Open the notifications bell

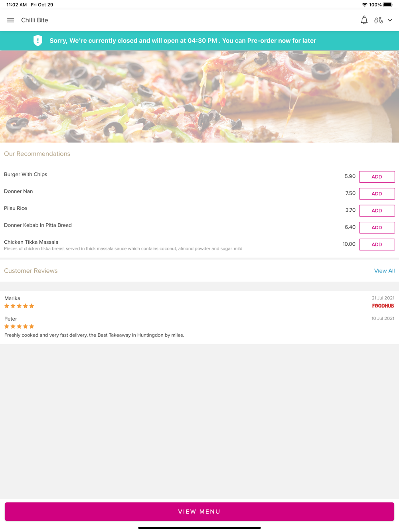364,20
